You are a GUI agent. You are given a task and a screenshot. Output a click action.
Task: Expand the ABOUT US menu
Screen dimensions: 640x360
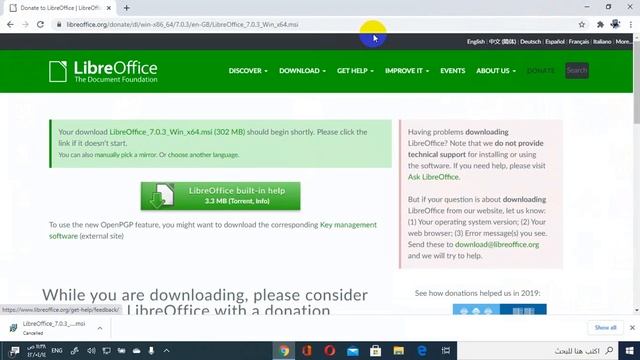[x=496, y=71]
